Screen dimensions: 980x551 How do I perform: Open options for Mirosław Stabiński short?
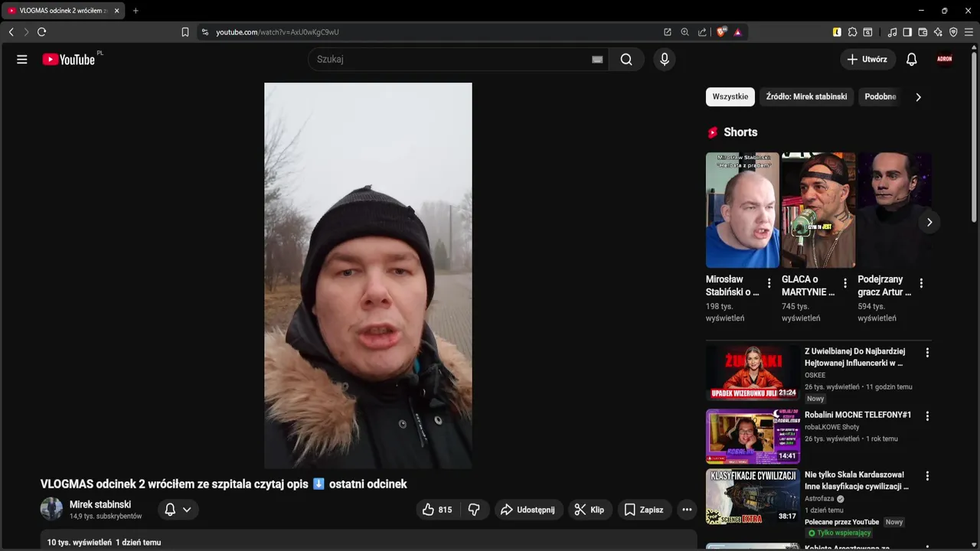(x=769, y=283)
